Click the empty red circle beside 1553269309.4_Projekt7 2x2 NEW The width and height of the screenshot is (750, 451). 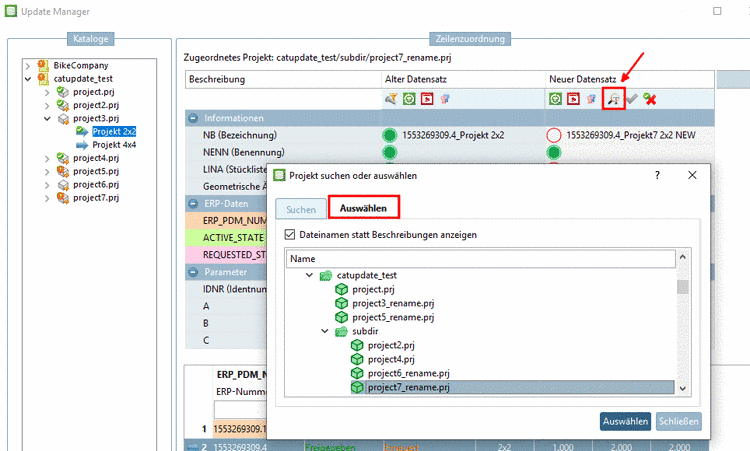pos(554,135)
